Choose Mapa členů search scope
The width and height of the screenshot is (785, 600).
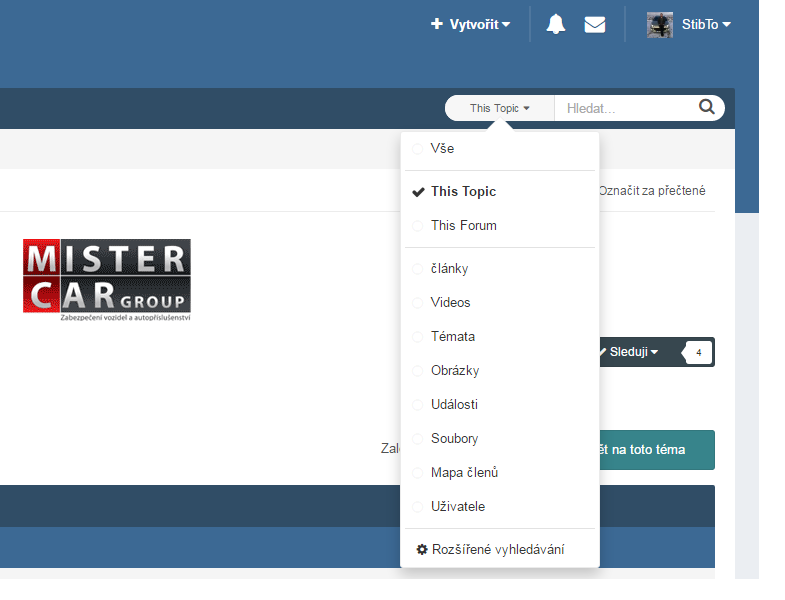coord(500,473)
